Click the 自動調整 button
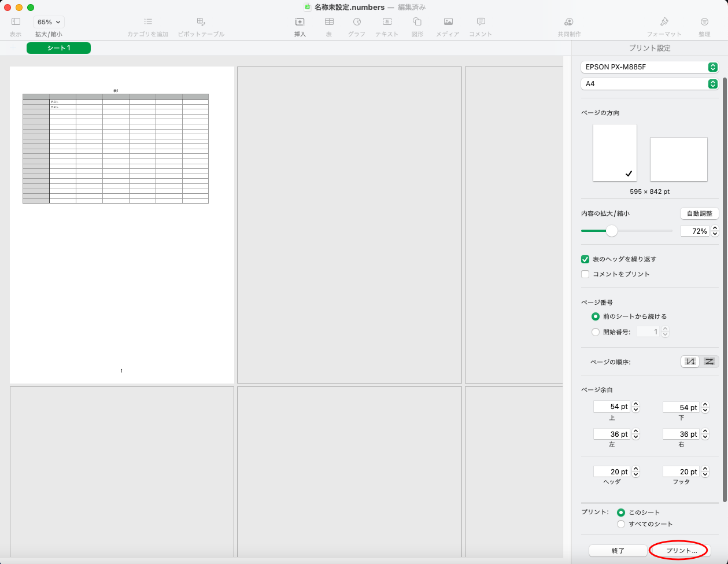This screenshot has width=728, height=564. pyautogui.click(x=699, y=213)
